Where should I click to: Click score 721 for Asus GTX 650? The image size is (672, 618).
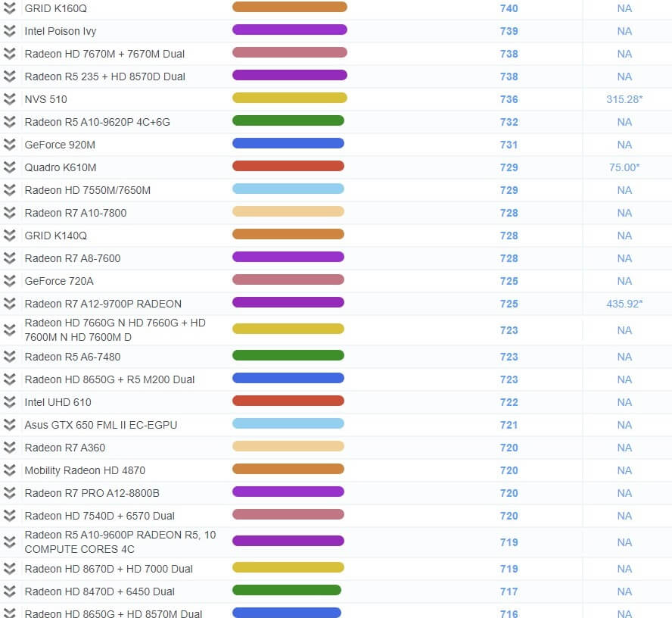click(509, 426)
